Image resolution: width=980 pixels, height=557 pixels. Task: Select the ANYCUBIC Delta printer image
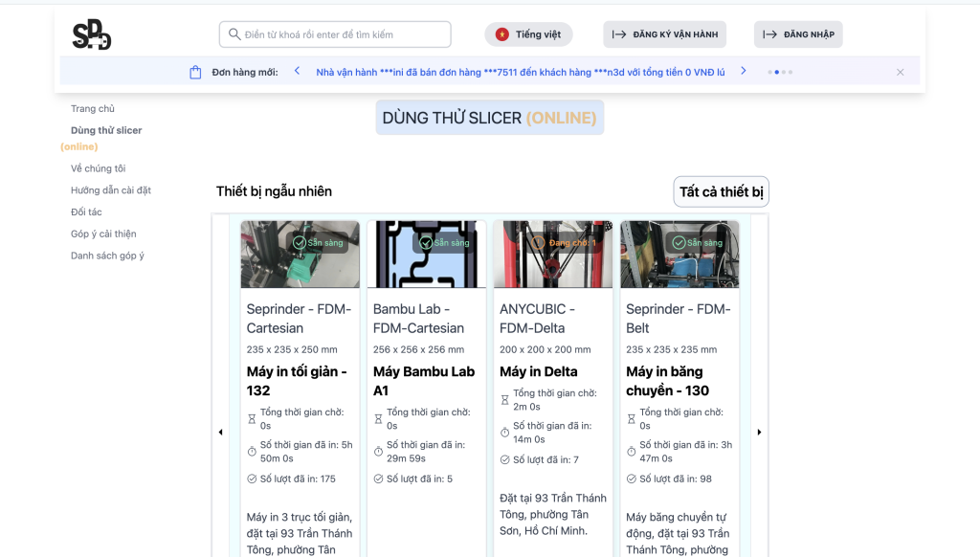(552, 255)
